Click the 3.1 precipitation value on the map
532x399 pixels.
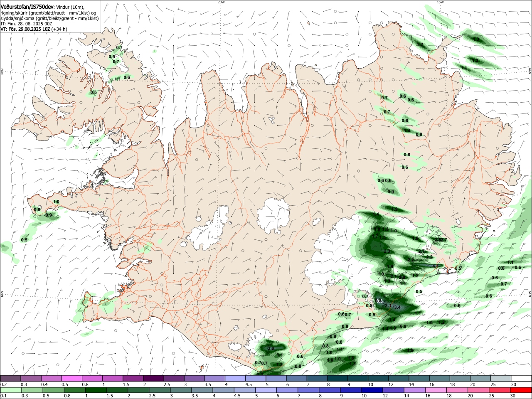point(388,305)
